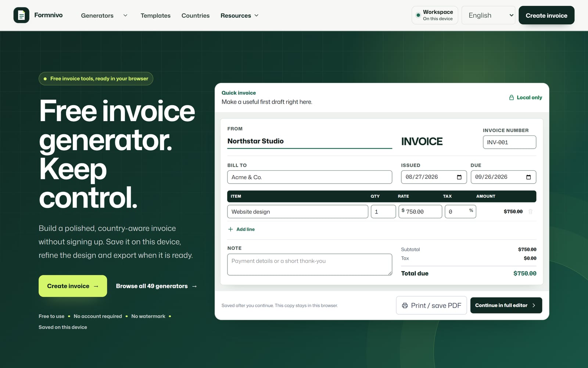
Task: Click the plus icon next to Add line
Action: [230, 229]
